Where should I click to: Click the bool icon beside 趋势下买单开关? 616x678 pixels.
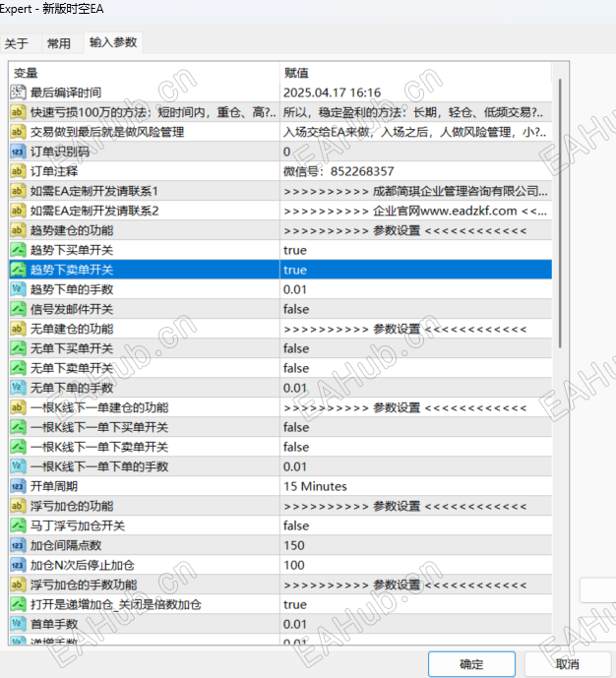point(18,250)
